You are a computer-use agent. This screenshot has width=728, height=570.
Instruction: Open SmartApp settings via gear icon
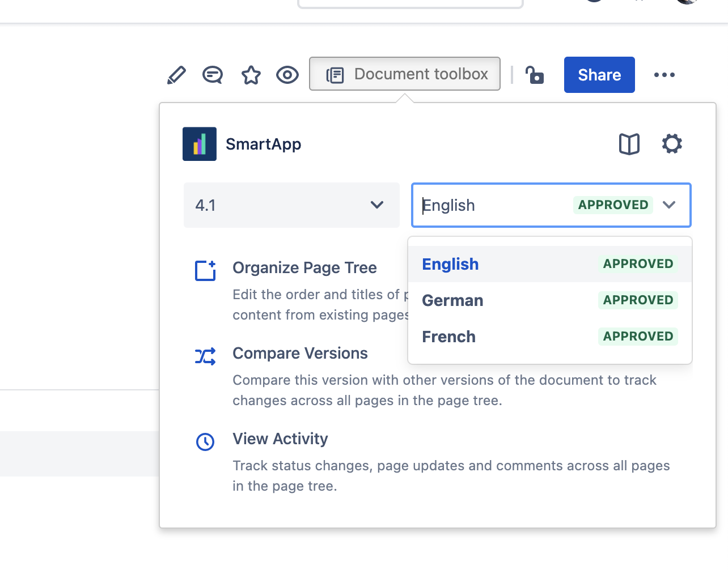click(672, 144)
